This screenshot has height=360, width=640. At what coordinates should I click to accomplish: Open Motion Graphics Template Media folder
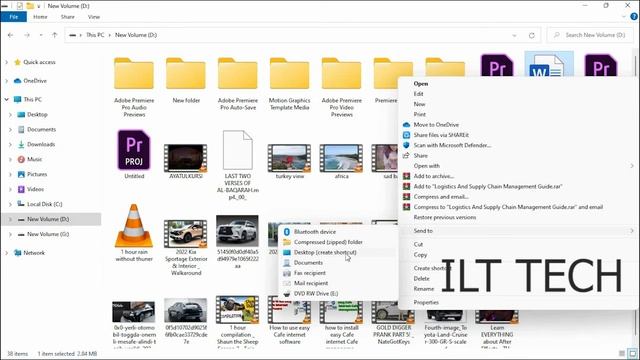[x=289, y=73]
